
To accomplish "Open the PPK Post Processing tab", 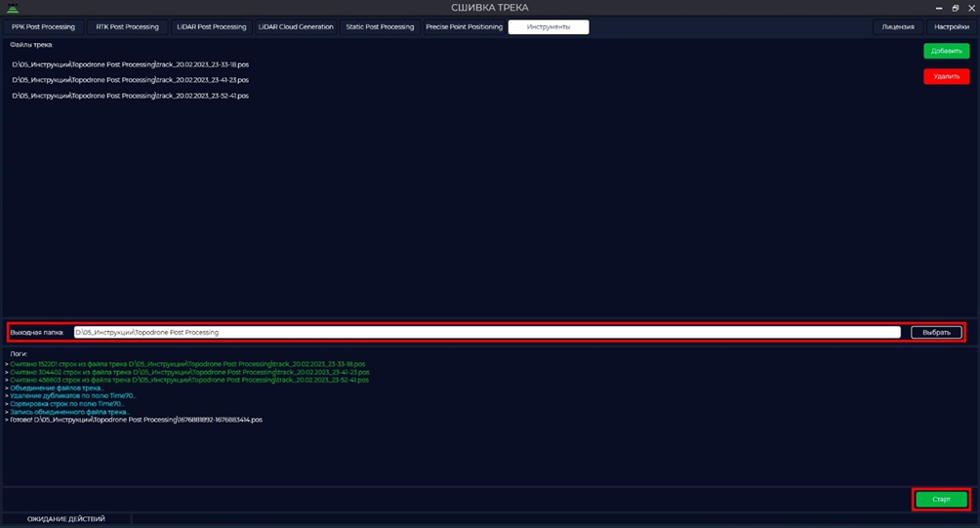I will click(43, 27).
